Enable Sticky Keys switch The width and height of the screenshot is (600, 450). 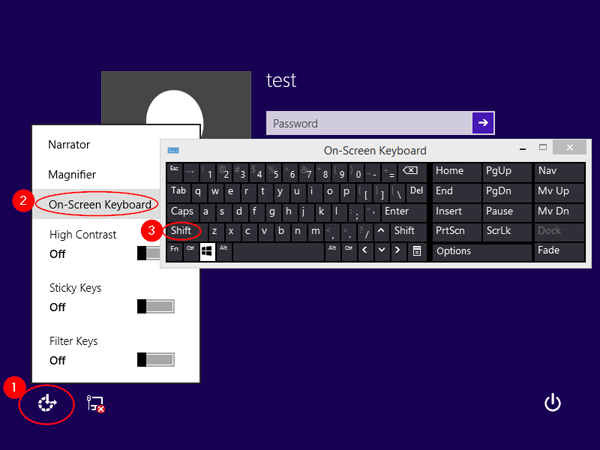point(158,306)
